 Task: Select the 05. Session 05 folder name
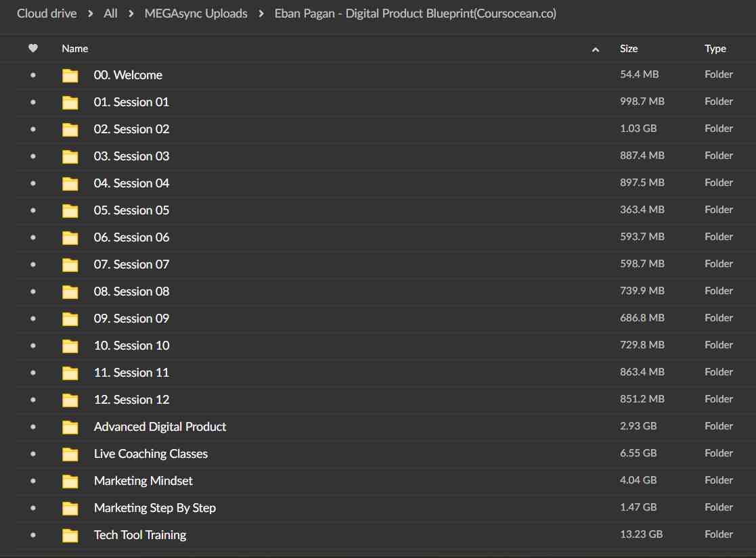pyautogui.click(x=131, y=210)
